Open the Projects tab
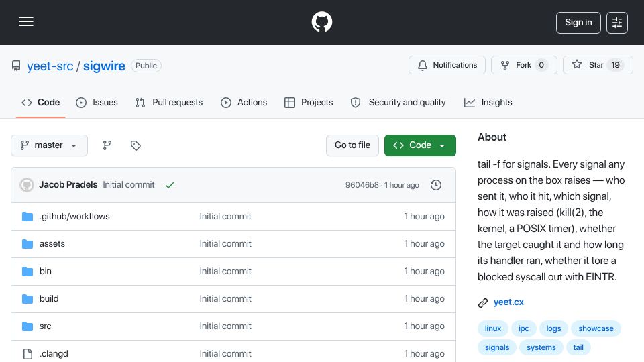The width and height of the screenshot is (644, 362). coord(309,102)
